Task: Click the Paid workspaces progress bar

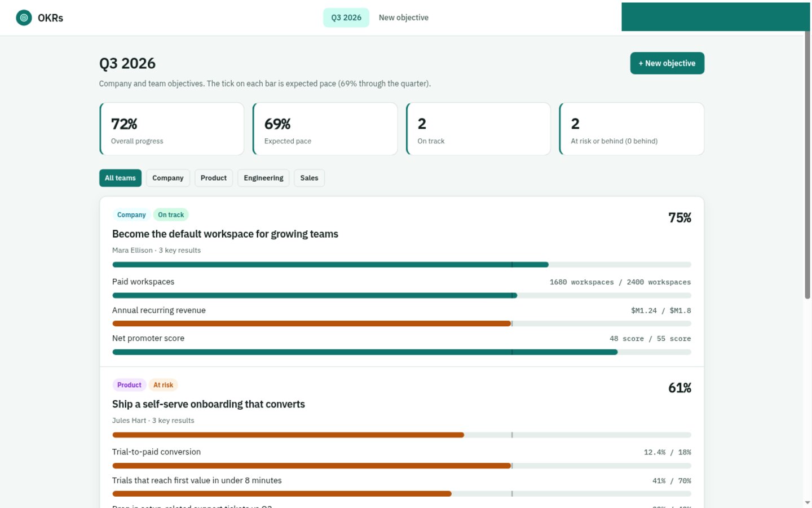Action: click(x=401, y=295)
